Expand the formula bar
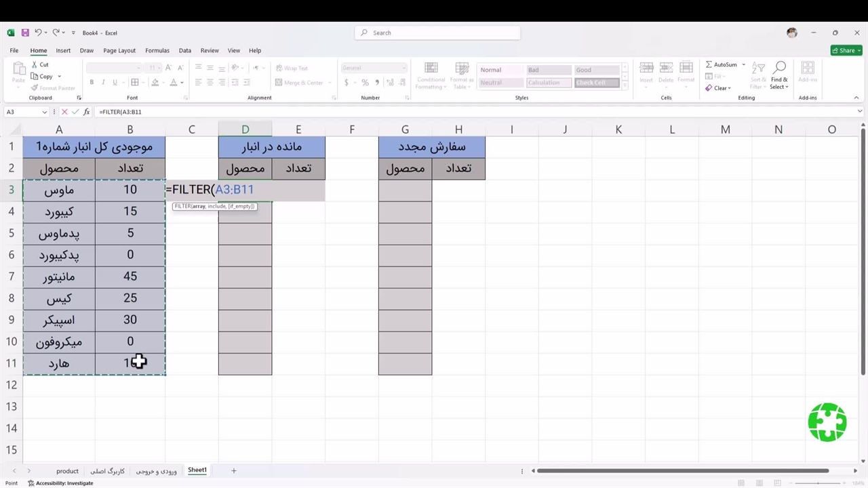Viewport: 868px width, 488px height. tap(860, 112)
